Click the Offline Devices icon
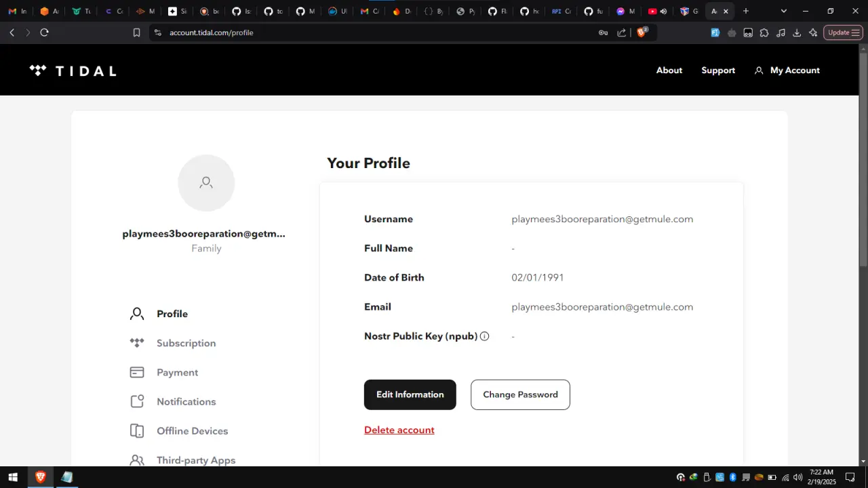Image resolution: width=868 pixels, height=488 pixels. [137, 430]
